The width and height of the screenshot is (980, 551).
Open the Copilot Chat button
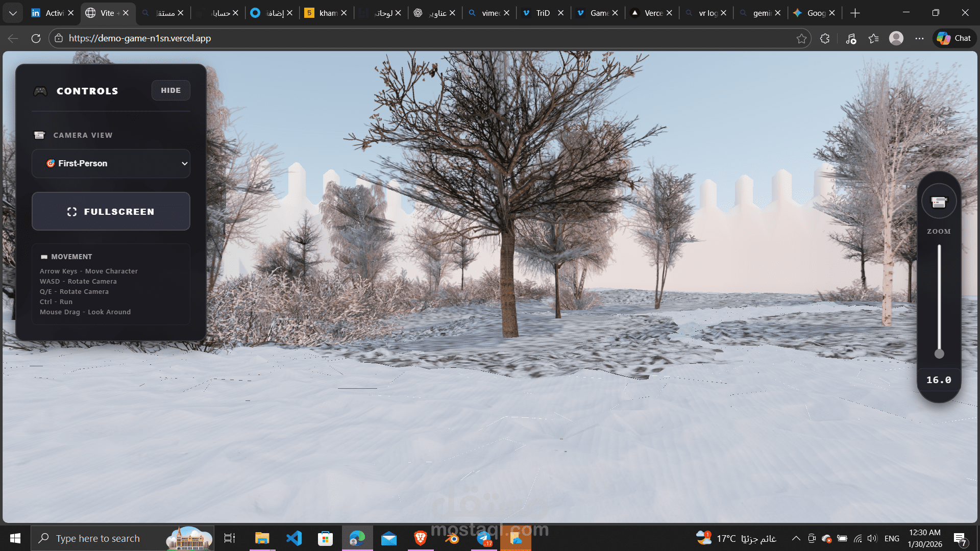point(954,38)
